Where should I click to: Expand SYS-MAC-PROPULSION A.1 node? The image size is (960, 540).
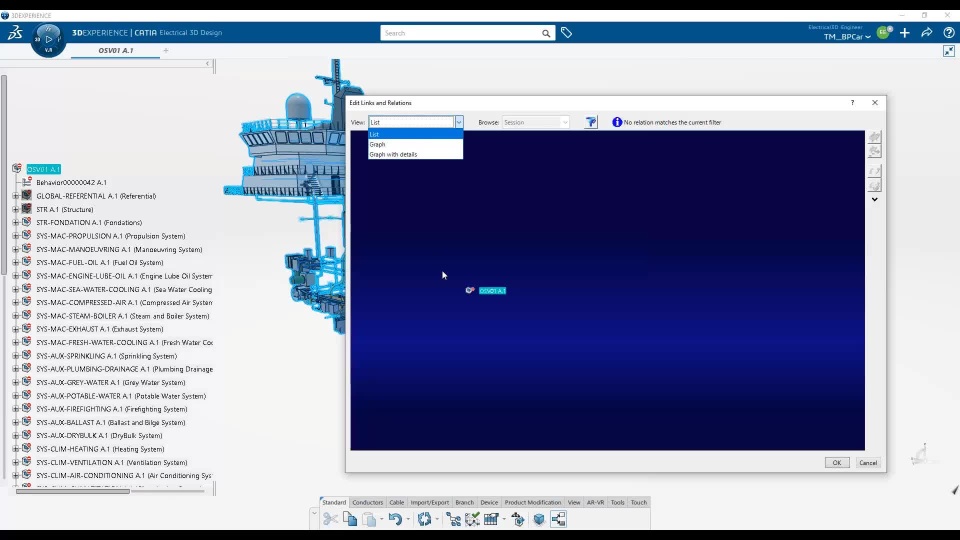click(16, 236)
